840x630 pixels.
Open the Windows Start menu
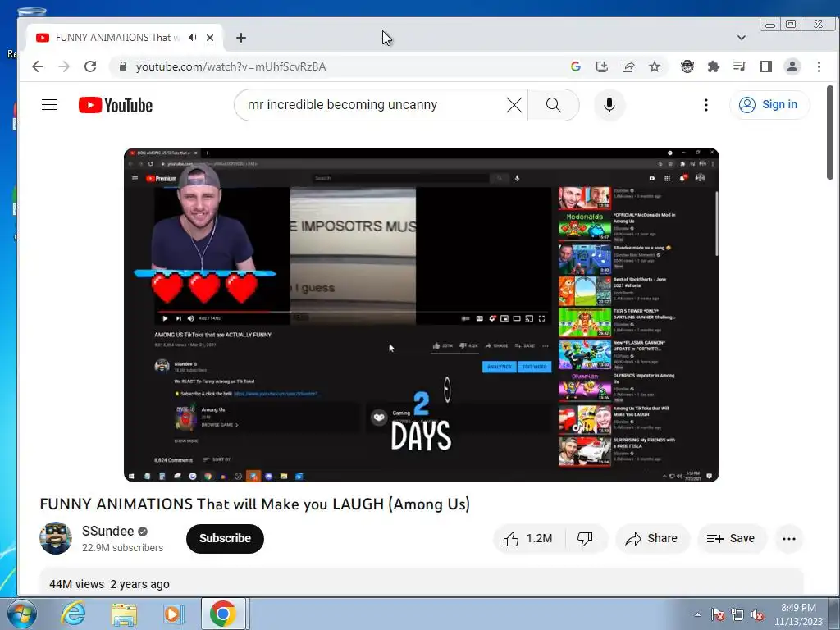[22, 614]
